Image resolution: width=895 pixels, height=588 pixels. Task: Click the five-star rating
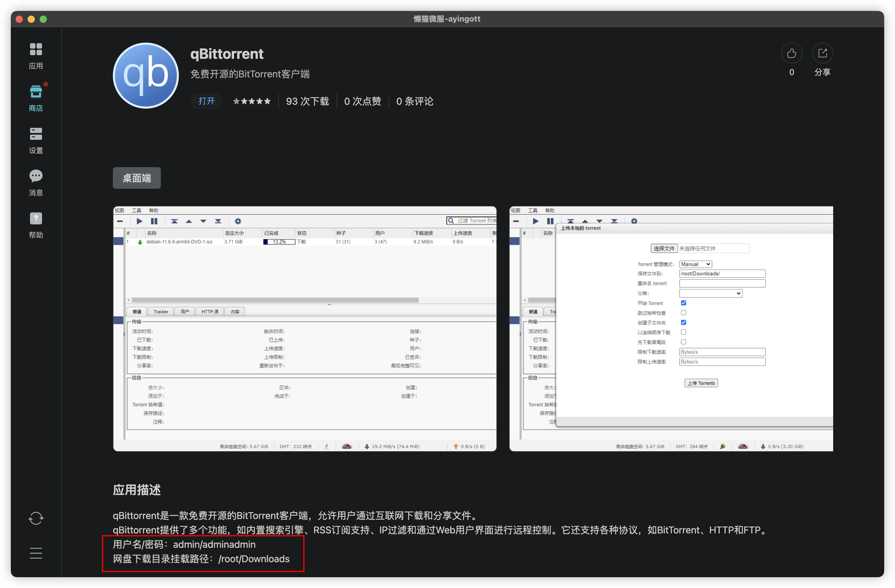click(x=252, y=101)
